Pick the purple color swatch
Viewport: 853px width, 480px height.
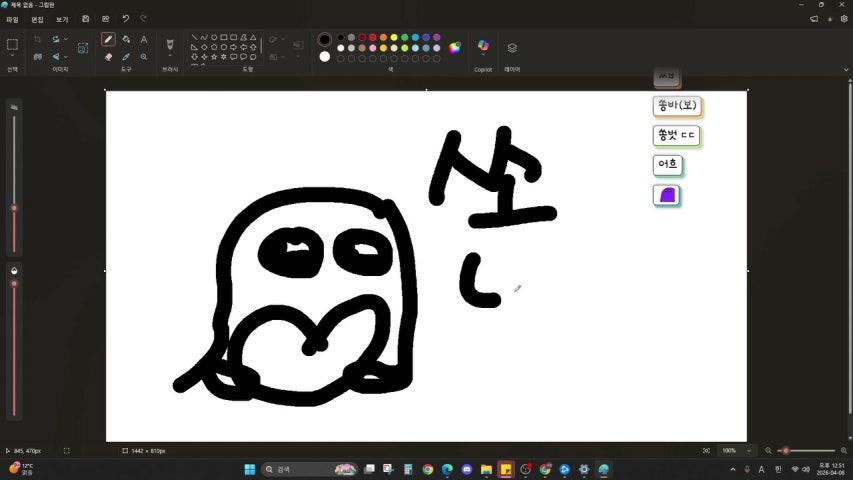click(437, 38)
